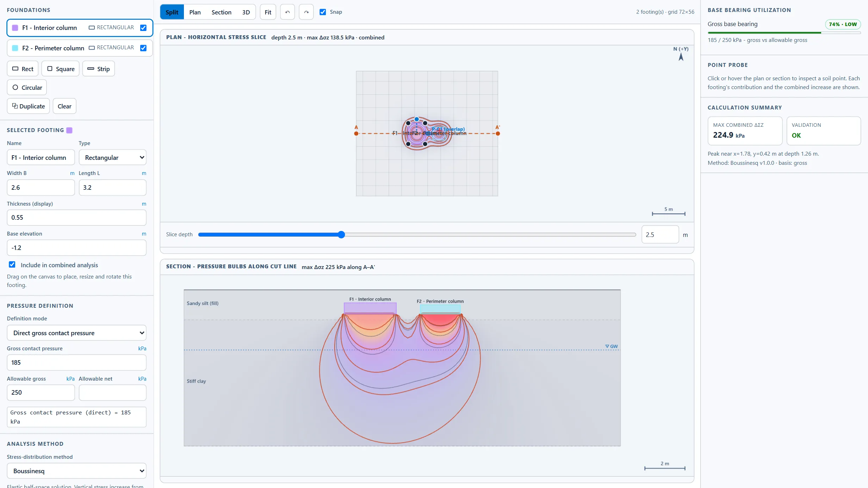Add a rectangular footing with Rect
Screen dimensions: 868x488
(x=23, y=69)
